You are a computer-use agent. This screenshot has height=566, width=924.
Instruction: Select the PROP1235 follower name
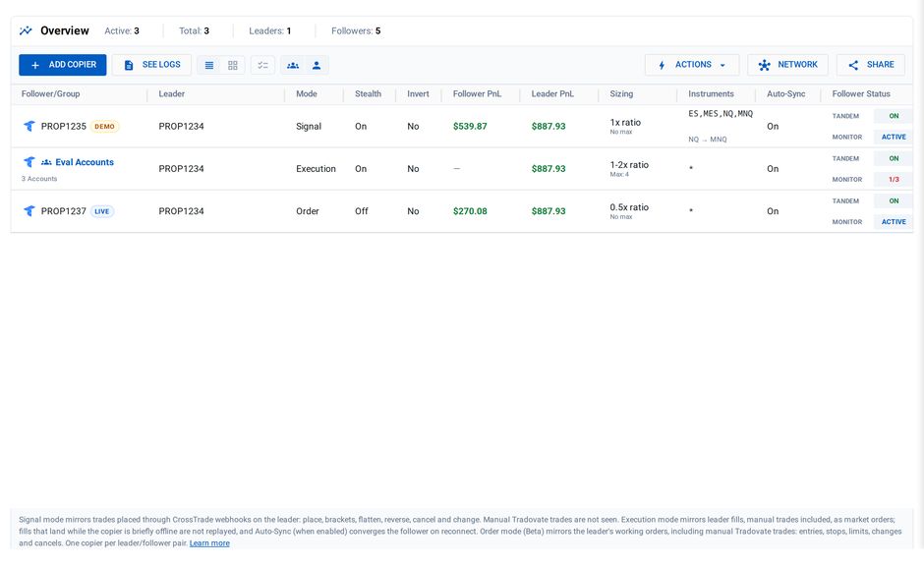(64, 126)
